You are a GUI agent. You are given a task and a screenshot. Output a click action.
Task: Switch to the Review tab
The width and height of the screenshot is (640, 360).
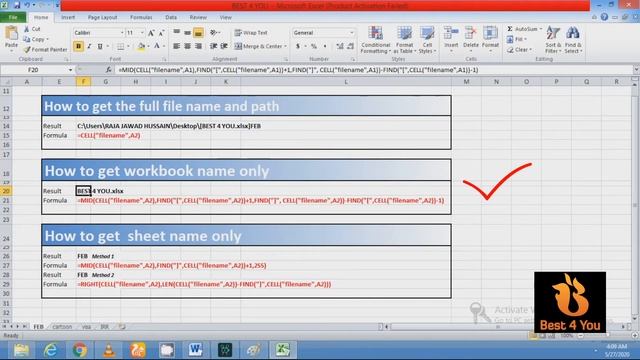(x=198, y=17)
